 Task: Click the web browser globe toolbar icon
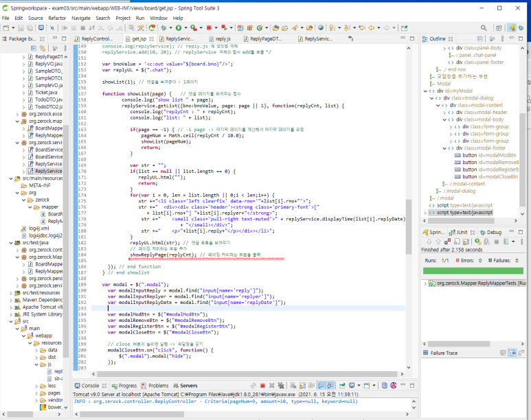pos(320,27)
